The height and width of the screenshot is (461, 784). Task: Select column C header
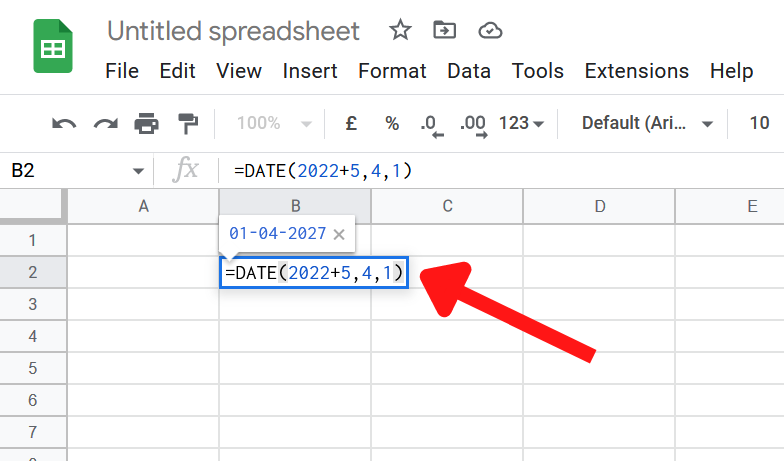point(447,206)
